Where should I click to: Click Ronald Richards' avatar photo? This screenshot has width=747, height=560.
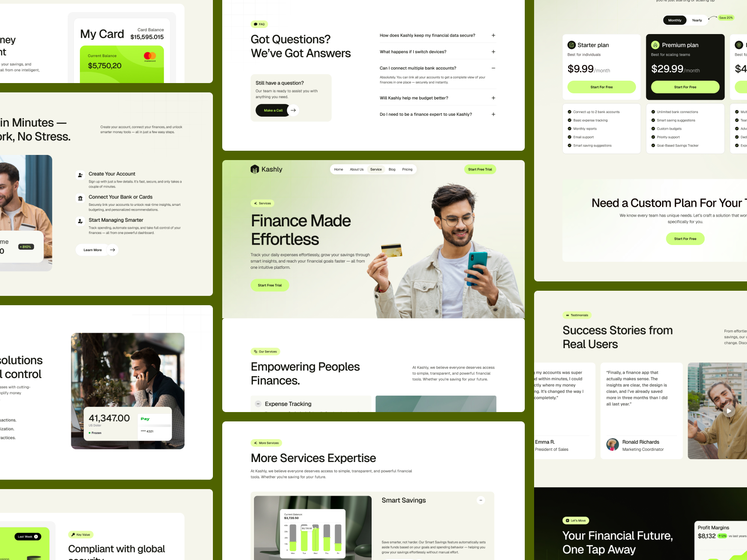coord(613,445)
